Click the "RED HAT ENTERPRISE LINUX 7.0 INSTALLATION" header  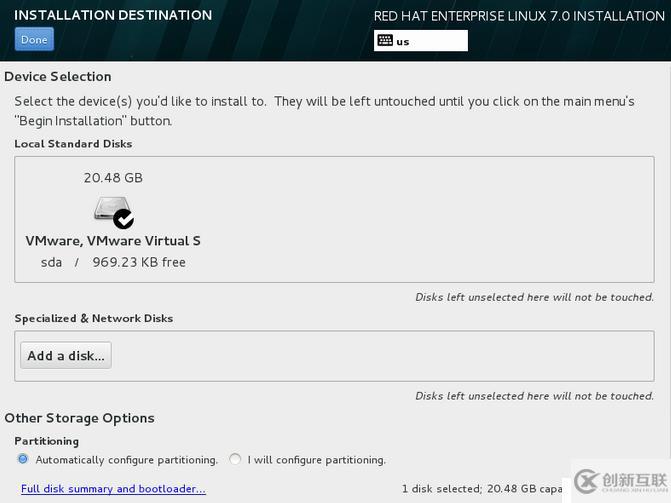click(519, 16)
